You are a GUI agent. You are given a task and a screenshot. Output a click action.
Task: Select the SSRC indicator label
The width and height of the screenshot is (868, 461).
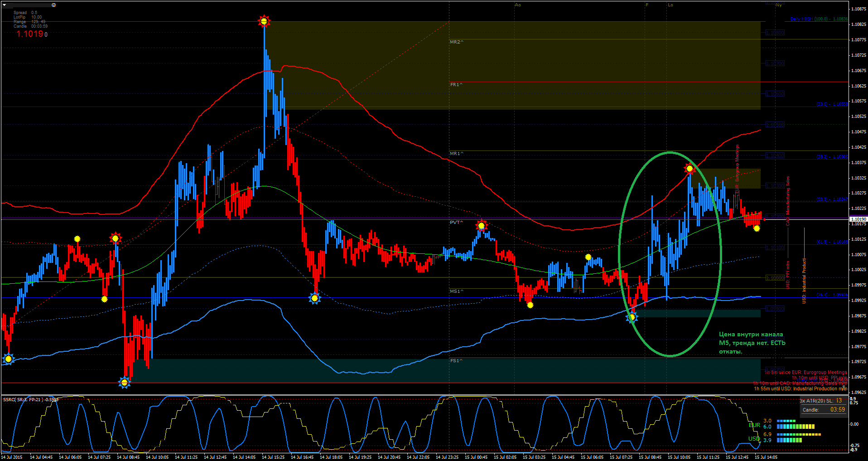click(x=31, y=400)
